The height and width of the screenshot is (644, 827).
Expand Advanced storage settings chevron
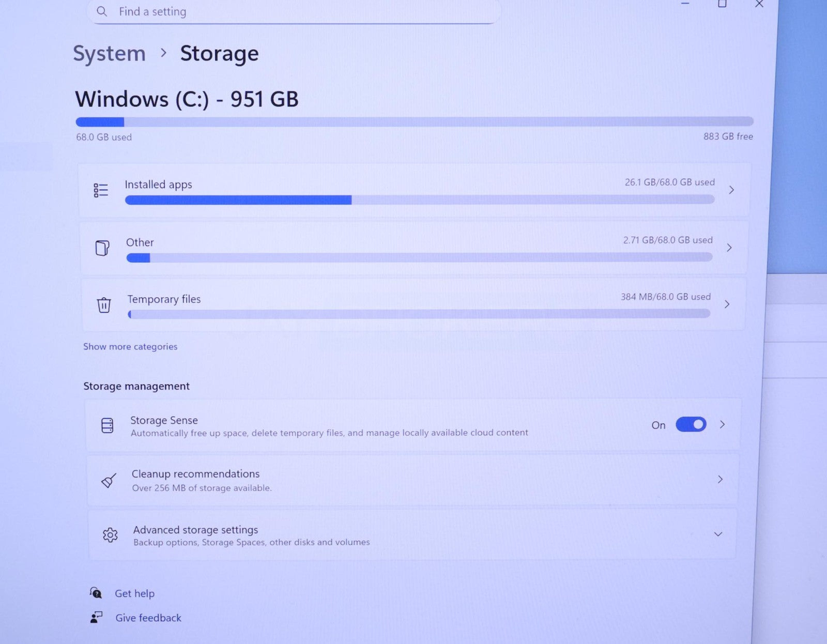pos(718,534)
